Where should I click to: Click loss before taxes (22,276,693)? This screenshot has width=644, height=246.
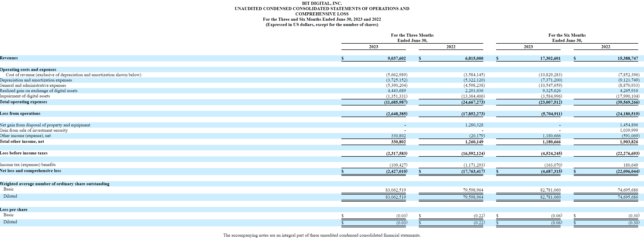[x=628, y=153]
